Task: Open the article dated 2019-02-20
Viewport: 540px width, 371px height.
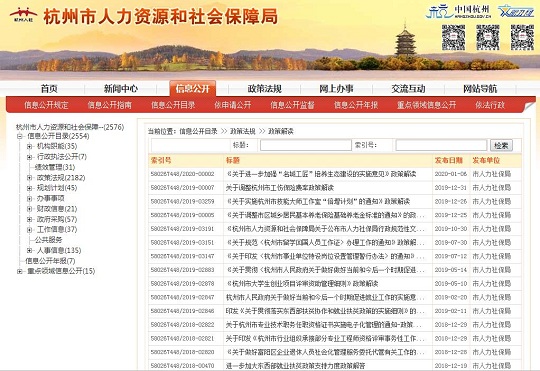Action: [x=325, y=297]
